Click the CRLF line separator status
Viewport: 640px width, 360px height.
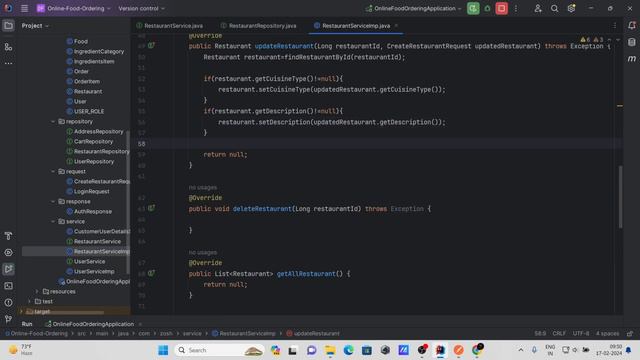tap(559, 333)
